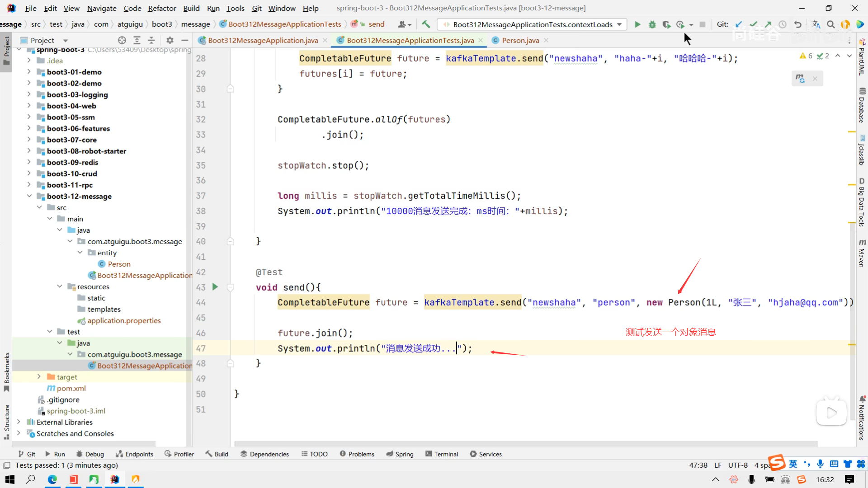
Task: Open Project panel settings gear
Action: (170, 40)
